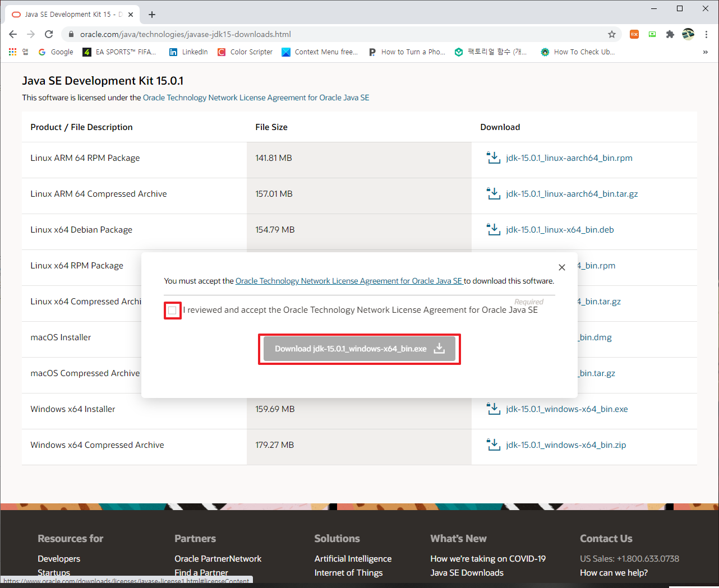
Task: Bookmark this page with star icon
Action: pos(612,34)
